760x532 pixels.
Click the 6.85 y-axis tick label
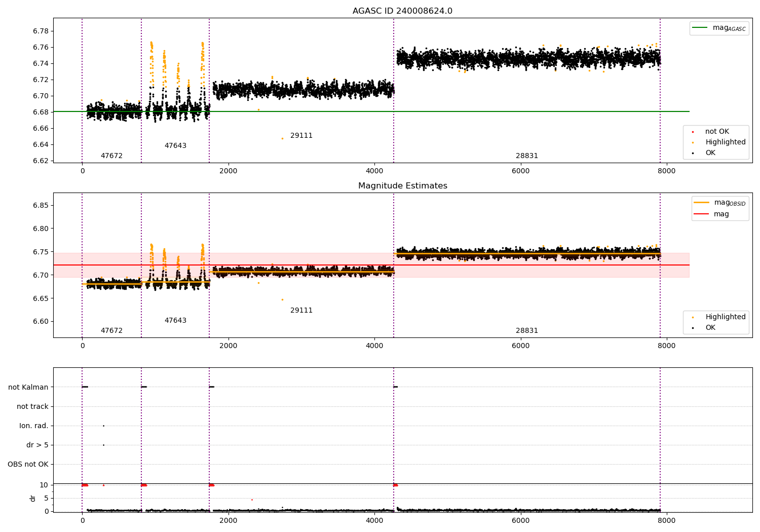point(41,206)
